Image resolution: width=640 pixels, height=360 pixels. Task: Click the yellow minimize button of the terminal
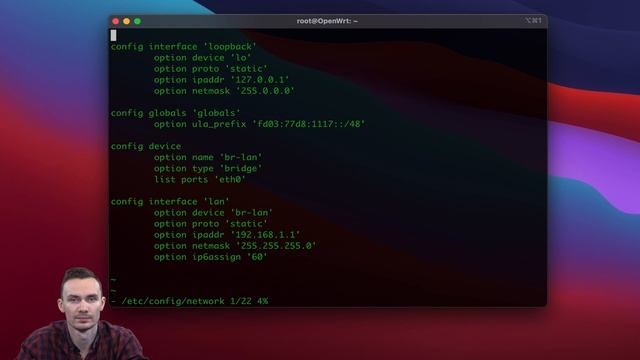127,21
